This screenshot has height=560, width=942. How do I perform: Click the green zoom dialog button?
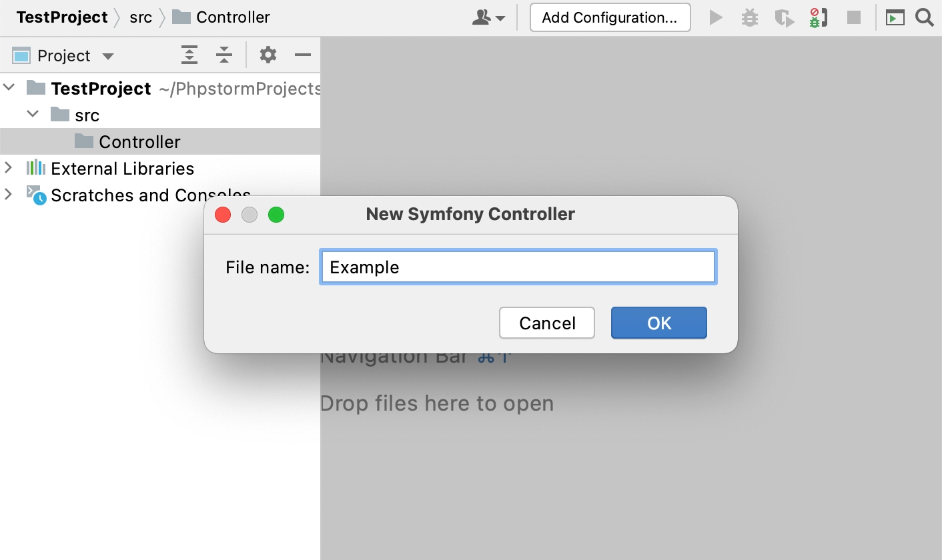coord(276,215)
